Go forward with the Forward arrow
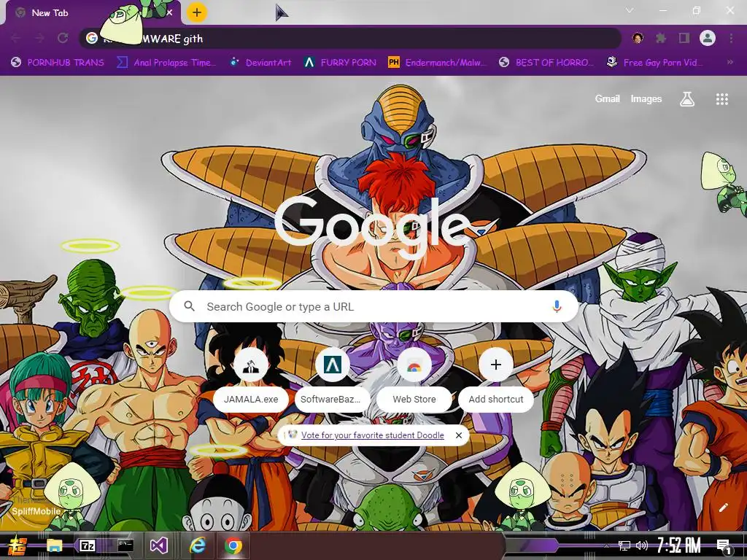 (39, 38)
